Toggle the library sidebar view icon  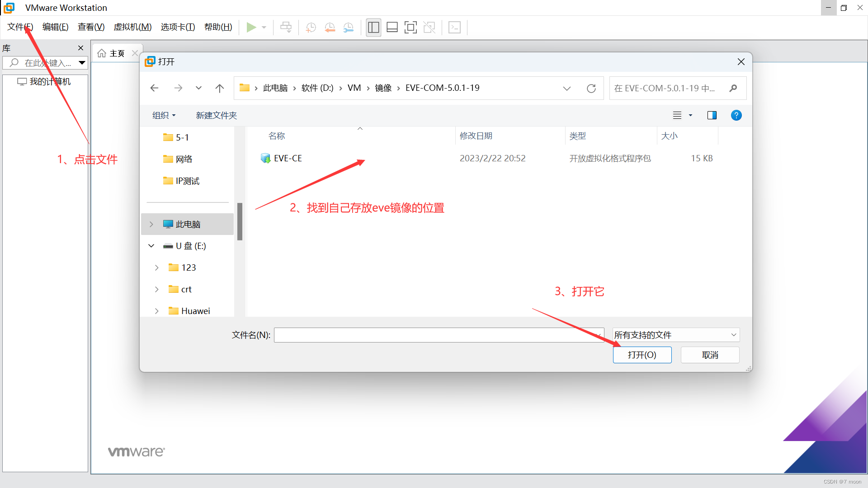(373, 28)
